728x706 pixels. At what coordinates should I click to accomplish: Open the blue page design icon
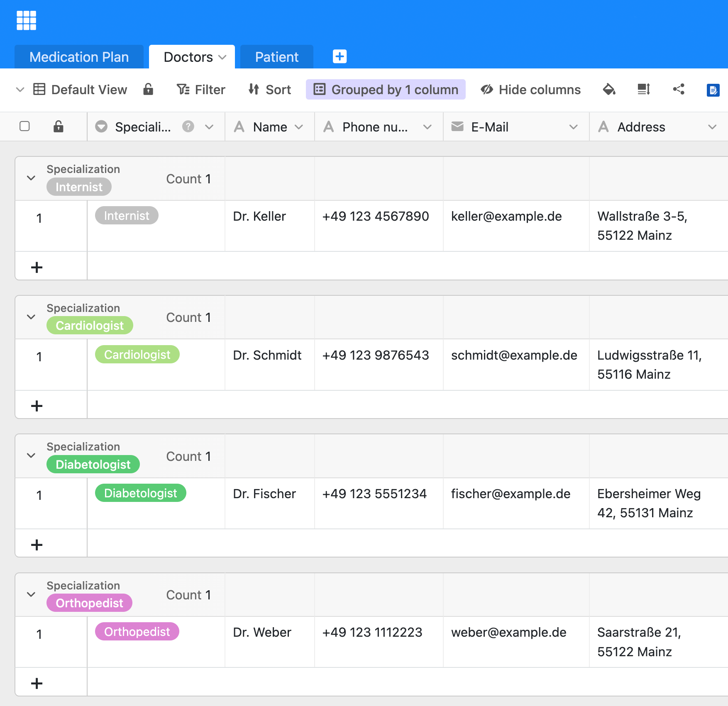click(x=713, y=90)
